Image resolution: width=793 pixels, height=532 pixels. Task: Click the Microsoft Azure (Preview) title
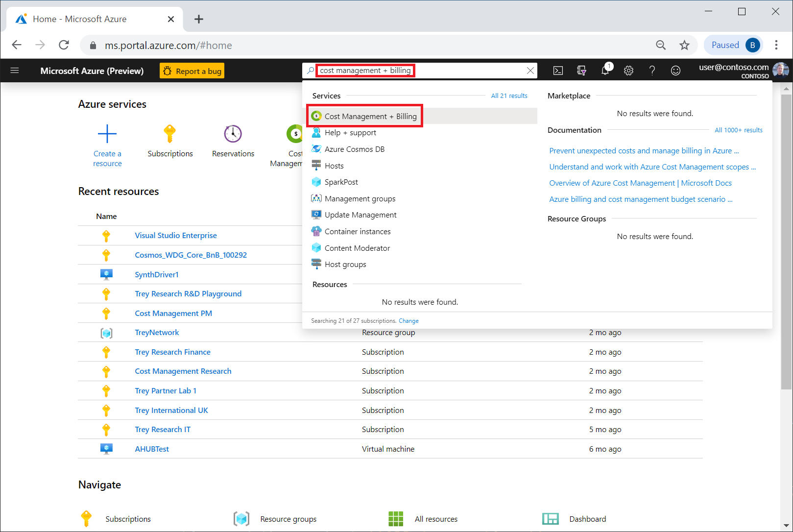point(92,71)
